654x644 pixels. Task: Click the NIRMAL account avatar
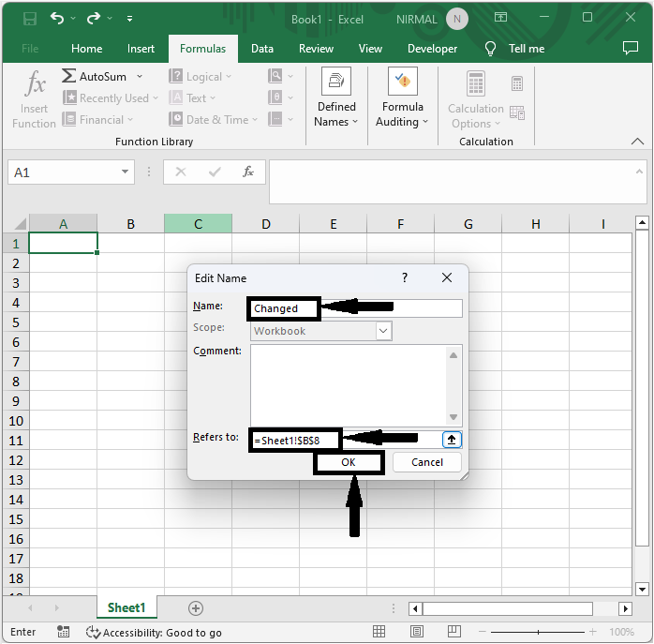tap(457, 19)
